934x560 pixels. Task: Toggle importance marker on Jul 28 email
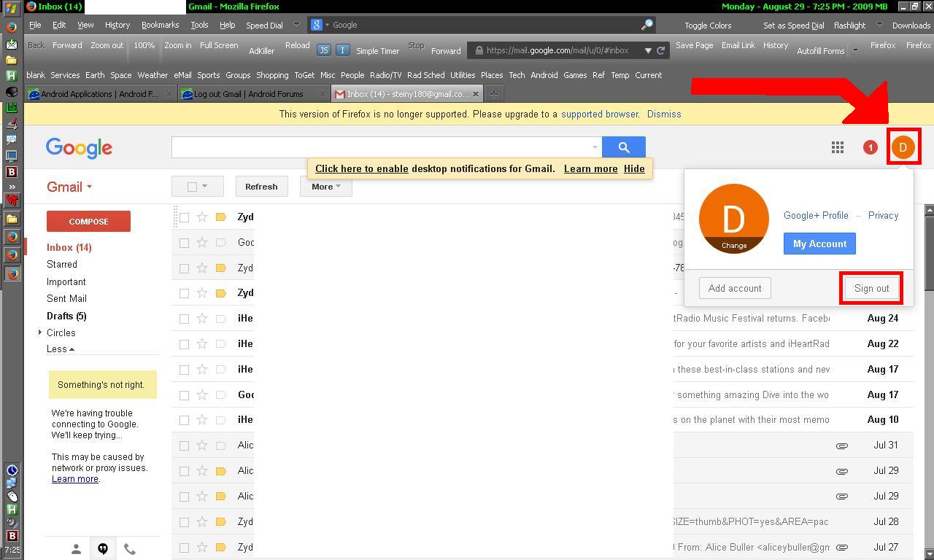(x=221, y=522)
